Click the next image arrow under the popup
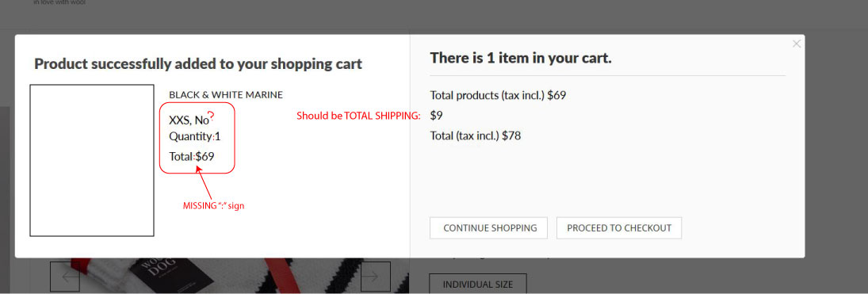868x294 pixels. tap(376, 277)
